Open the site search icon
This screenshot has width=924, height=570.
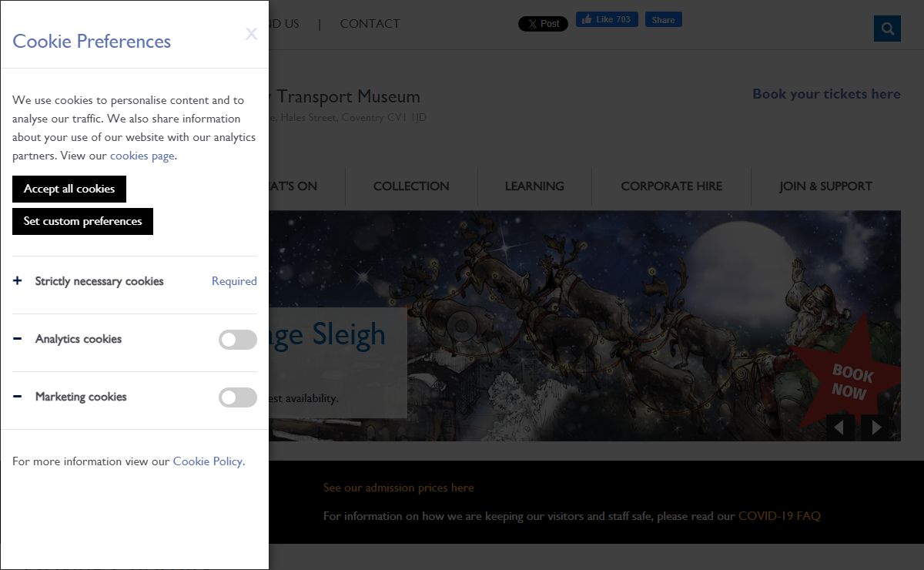point(887,28)
